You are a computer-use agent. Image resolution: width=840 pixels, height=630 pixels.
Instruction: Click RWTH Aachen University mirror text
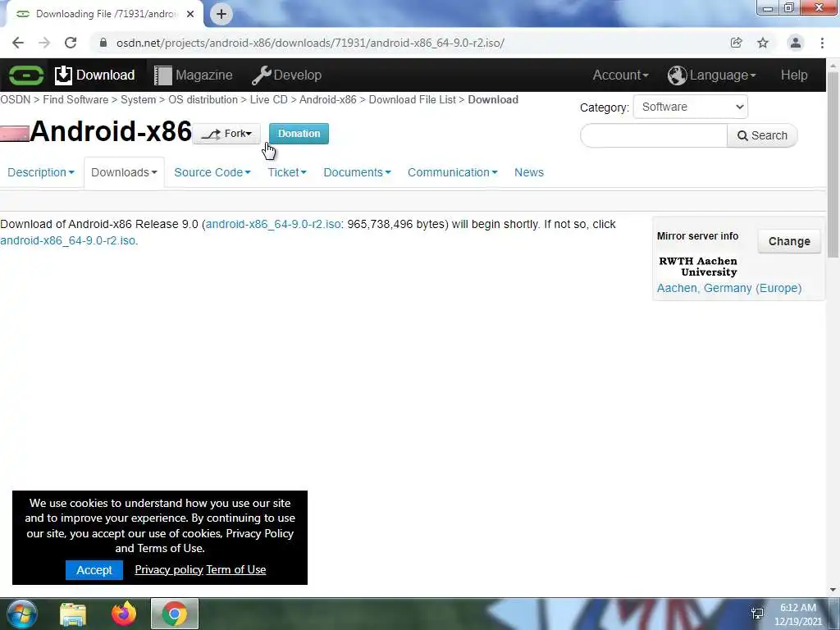[698, 267]
